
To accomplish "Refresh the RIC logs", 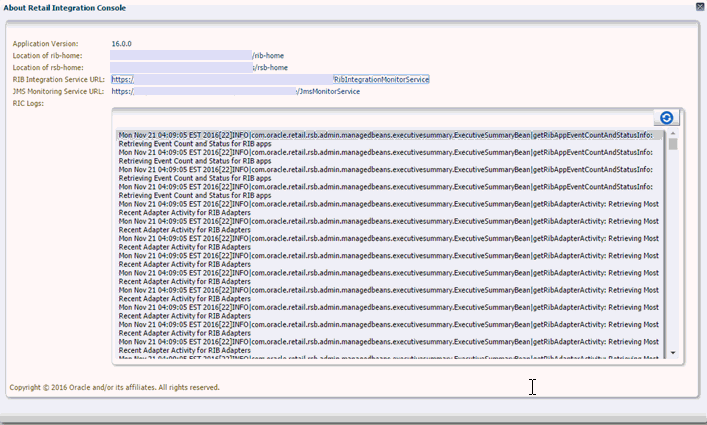I will 666,118.
